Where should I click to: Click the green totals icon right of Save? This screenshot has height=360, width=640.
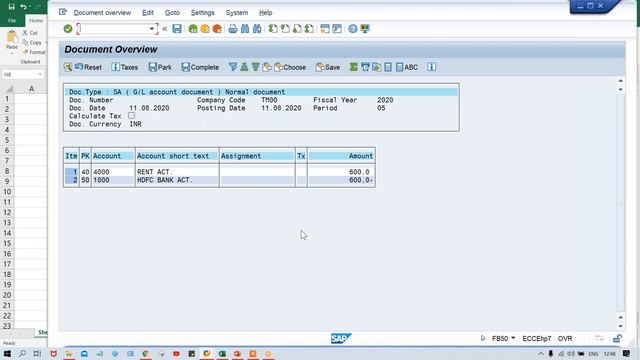point(353,67)
